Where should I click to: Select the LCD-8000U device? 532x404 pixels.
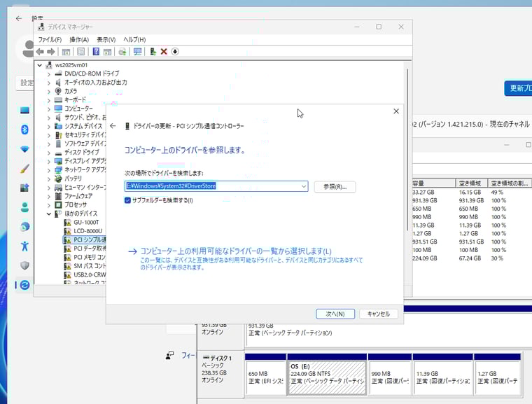pyautogui.click(x=87, y=231)
